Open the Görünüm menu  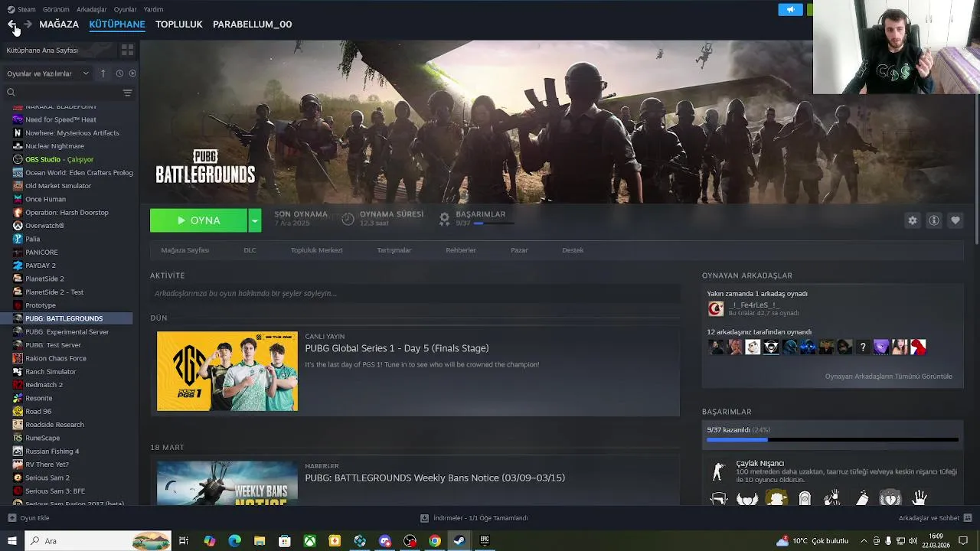[x=56, y=9]
